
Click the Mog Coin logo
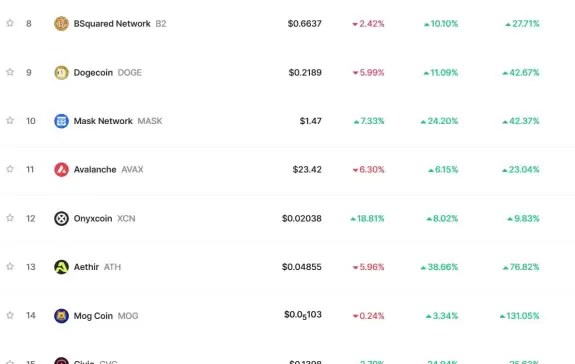tap(61, 316)
